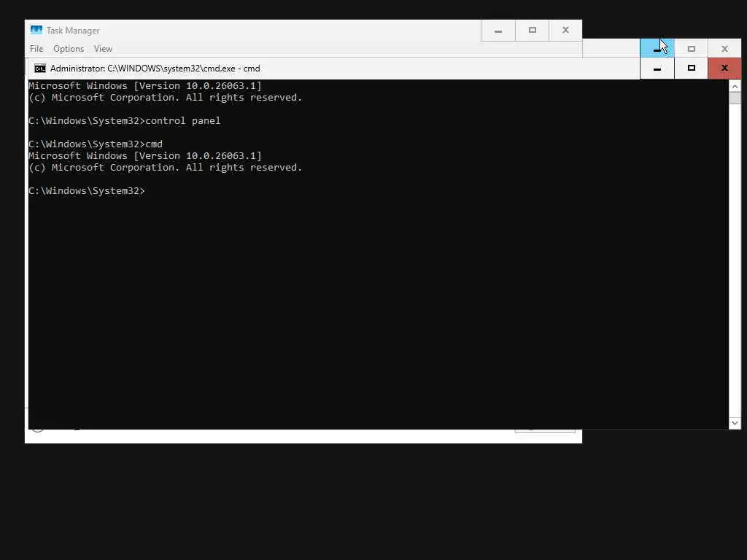Click the cmd scrollbar down arrow
747x560 pixels.
point(735,423)
